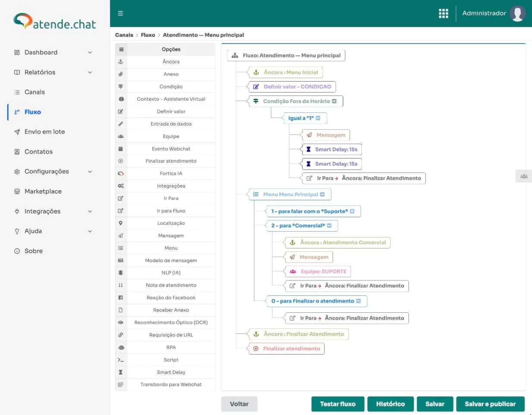Click the signpost icon beside Condição option
The height and width of the screenshot is (415, 532).
[x=121, y=87]
